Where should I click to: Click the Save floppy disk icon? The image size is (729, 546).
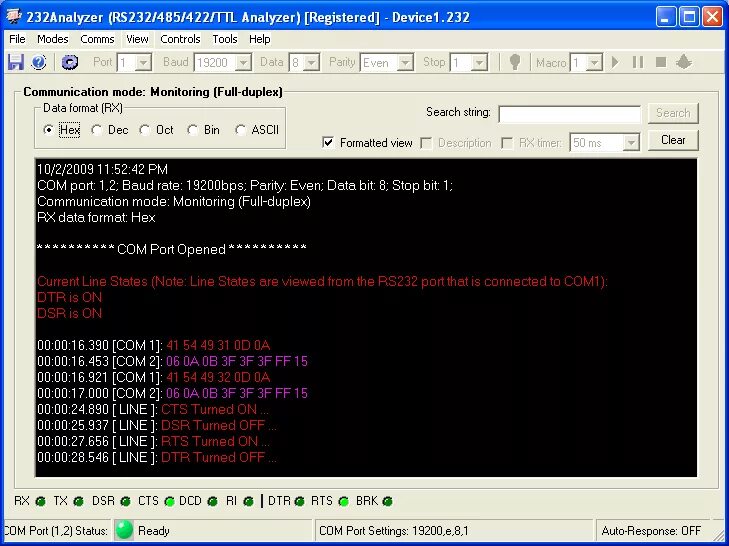coord(15,62)
